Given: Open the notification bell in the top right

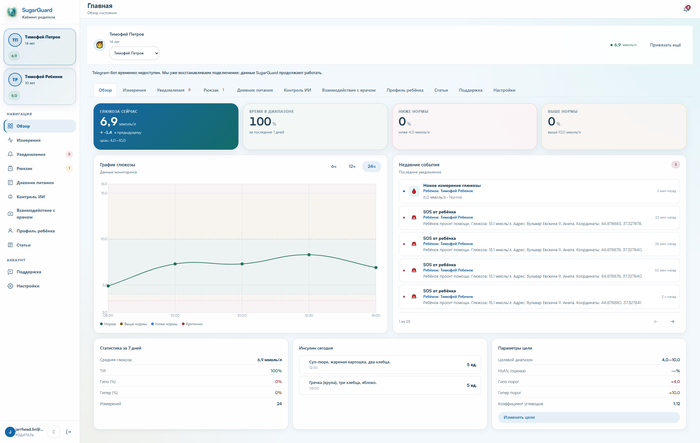Looking at the screenshot, I should click(687, 9).
